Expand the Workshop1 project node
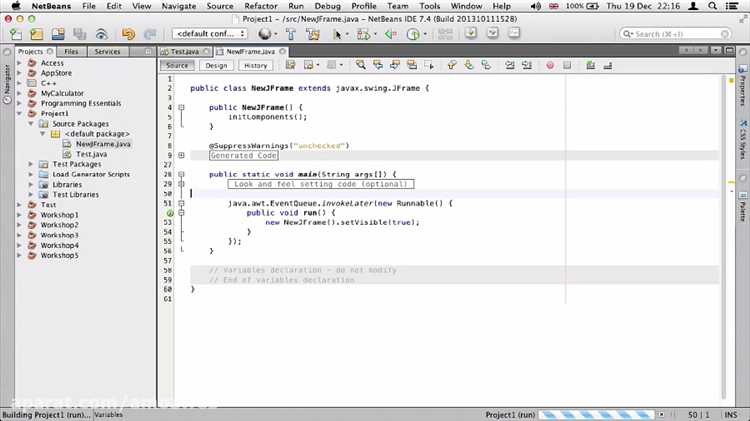The width and height of the screenshot is (750, 421). (x=20, y=215)
